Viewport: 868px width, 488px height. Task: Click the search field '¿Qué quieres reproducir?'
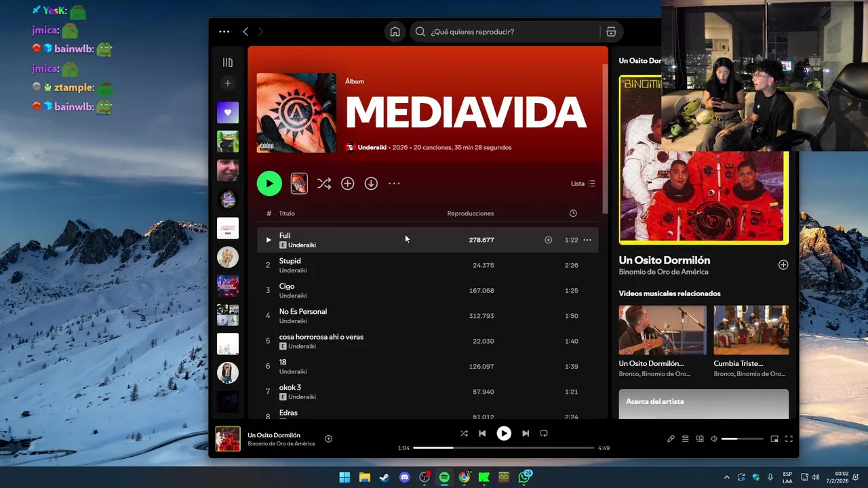505,32
